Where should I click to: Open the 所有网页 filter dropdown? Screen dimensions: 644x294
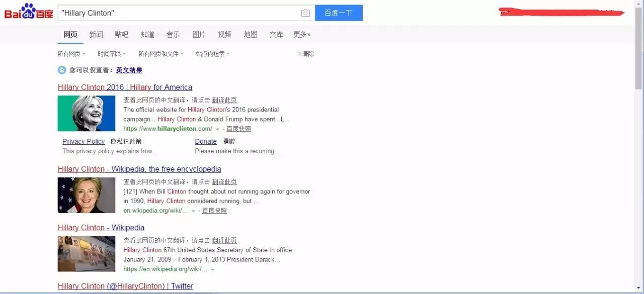71,54
